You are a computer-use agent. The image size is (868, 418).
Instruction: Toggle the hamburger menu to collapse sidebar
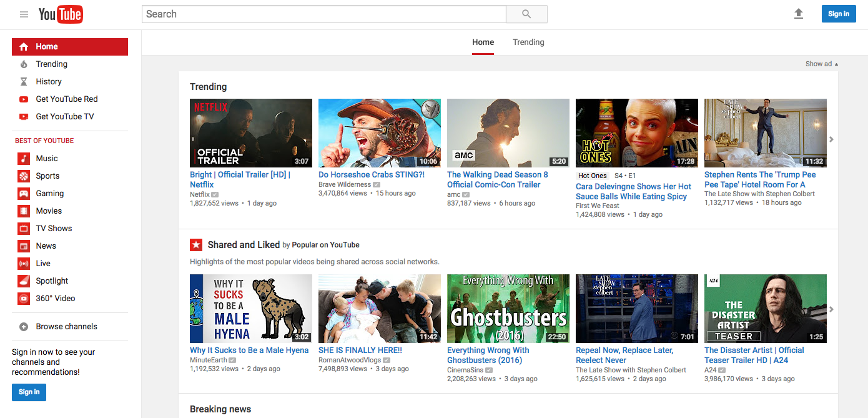[x=24, y=14]
